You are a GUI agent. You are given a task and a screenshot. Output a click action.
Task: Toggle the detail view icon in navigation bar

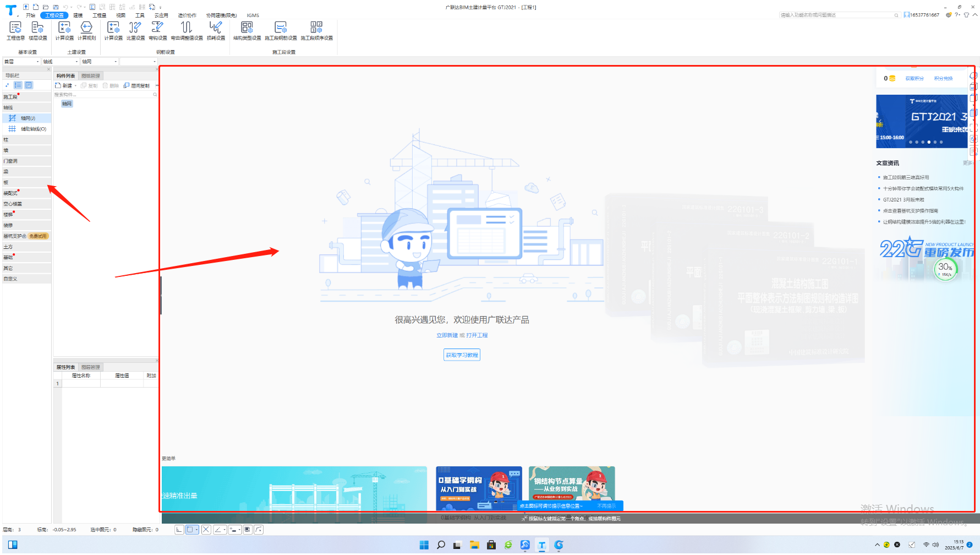[x=29, y=85]
